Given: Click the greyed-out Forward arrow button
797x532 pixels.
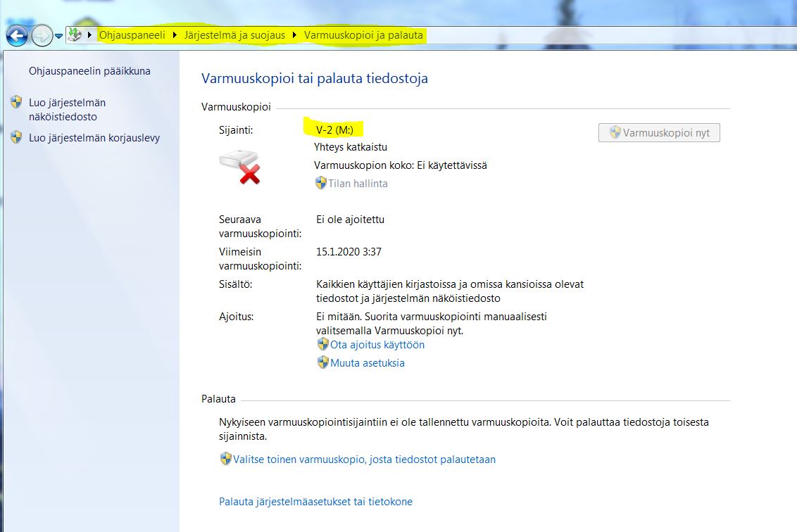Looking at the screenshot, I should point(42,36).
